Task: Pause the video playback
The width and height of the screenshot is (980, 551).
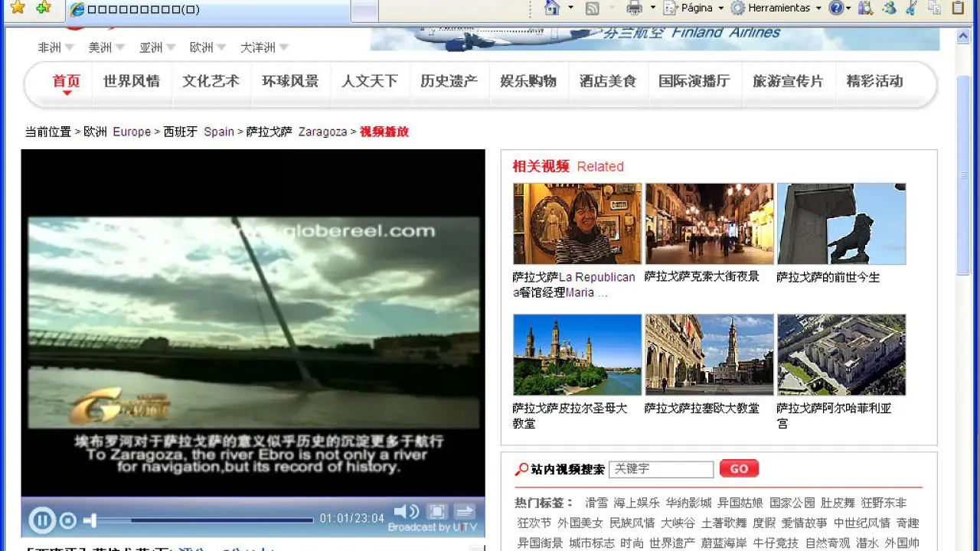Action: coord(42,521)
